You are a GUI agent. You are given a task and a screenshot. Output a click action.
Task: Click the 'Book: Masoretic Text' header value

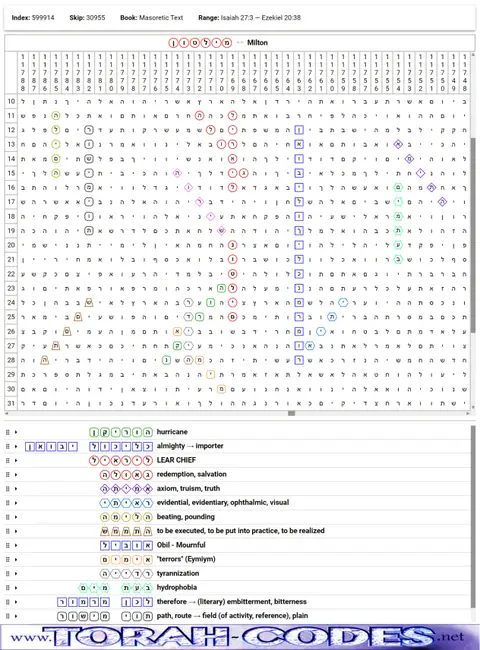(x=152, y=18)
